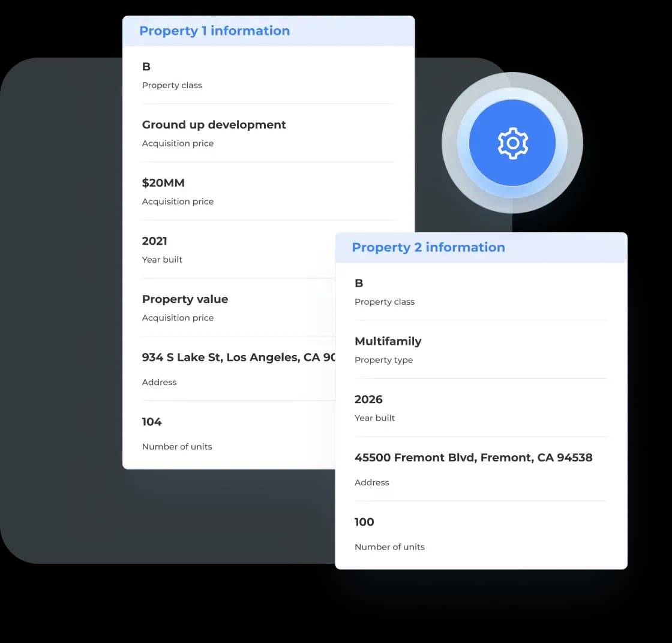Screen dimensions: 672x643
Task: Select the 2021 year built value
Action: [155, 241]
